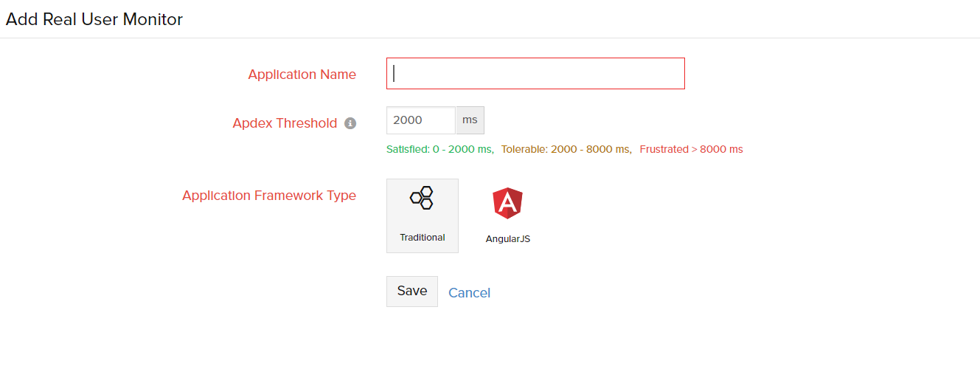Viewport: 980px width, 386px height.
Task: Choose AngularJS as the framework type
Action: 507,216
